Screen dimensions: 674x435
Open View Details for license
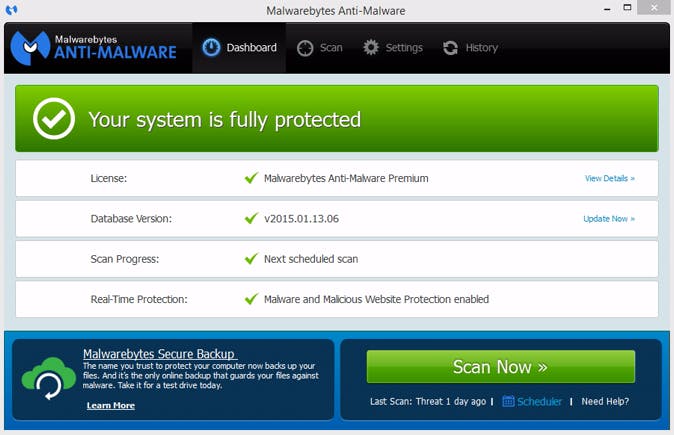(x=609, y=178)
